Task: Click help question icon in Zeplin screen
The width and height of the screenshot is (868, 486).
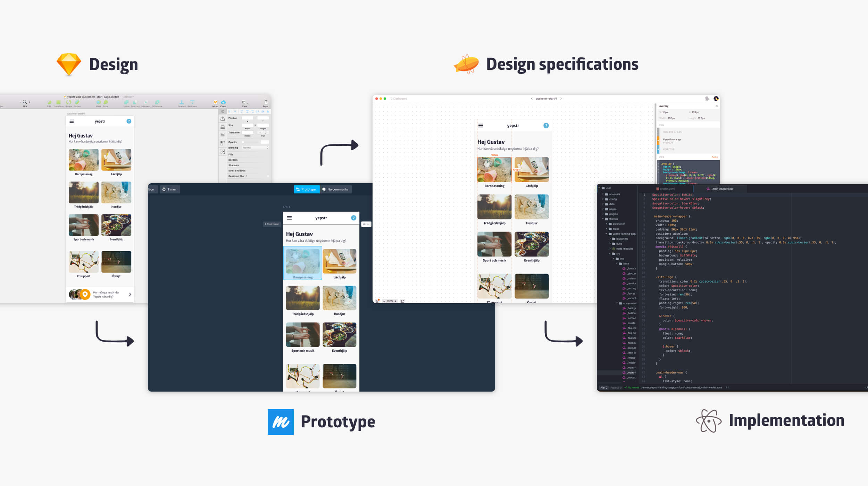Action: [546, 126]
